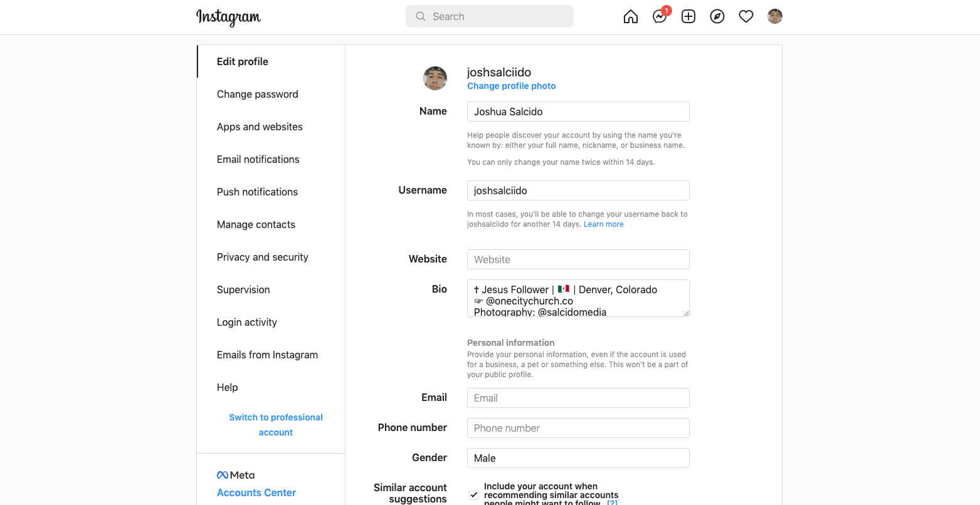This screenshot has height=505, width=980.
Task: Select Privacy and security in the sidebar
Action: tap(263, 257)
